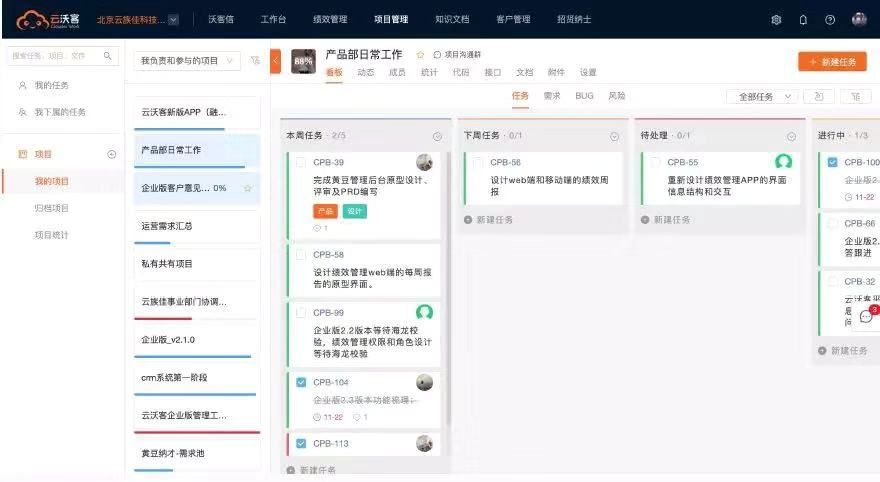
Task: Open 待处理 column options icon
Action: (791, 136)
